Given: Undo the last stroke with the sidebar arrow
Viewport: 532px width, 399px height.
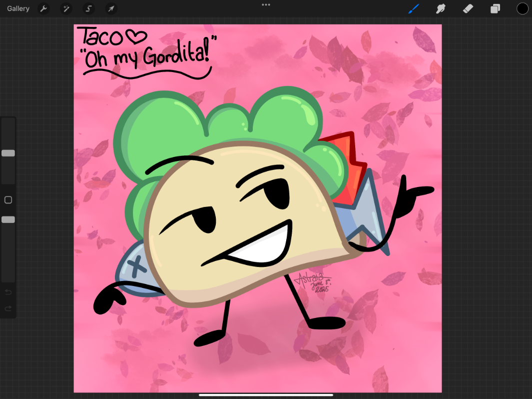Looking at the screenshot, I should 8,292.
